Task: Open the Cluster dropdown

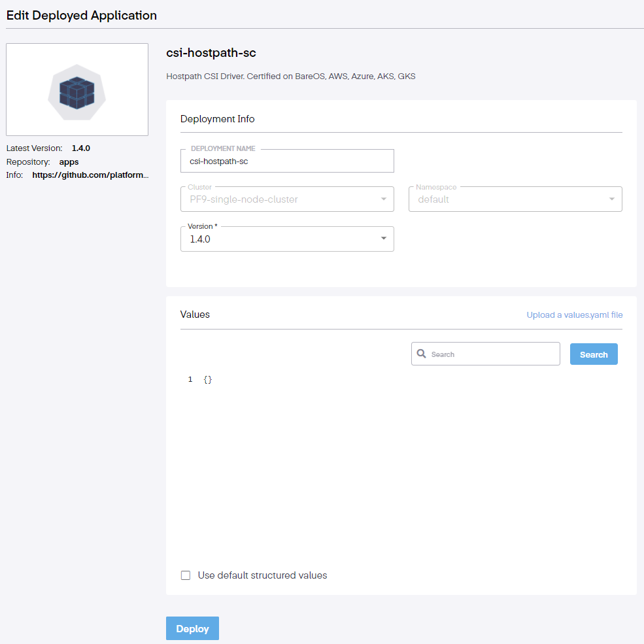Action: click(287, 199)
